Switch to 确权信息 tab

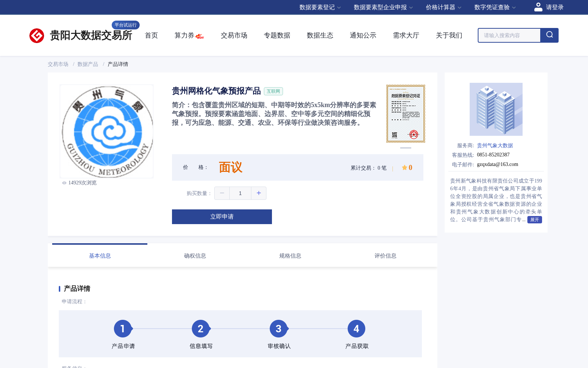[195, 256]
